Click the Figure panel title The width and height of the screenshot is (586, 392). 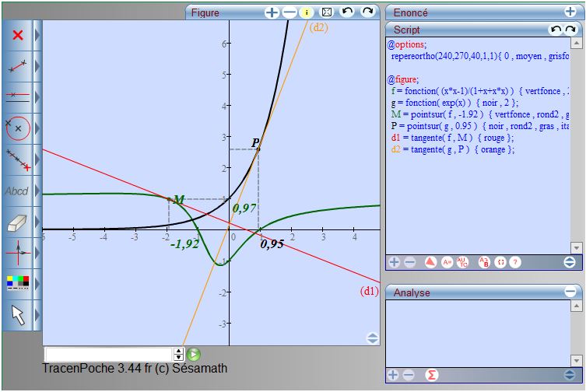205,12
